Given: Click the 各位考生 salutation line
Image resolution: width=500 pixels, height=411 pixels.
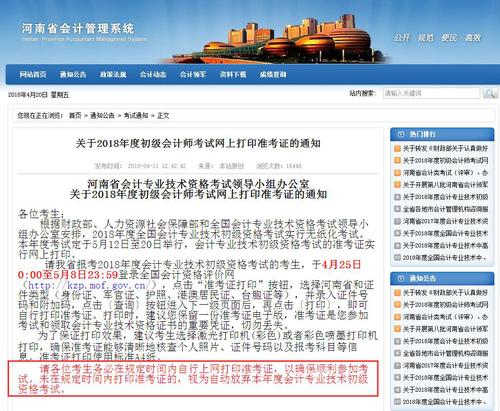Looking at the screenshot, I should coord(41,214).
